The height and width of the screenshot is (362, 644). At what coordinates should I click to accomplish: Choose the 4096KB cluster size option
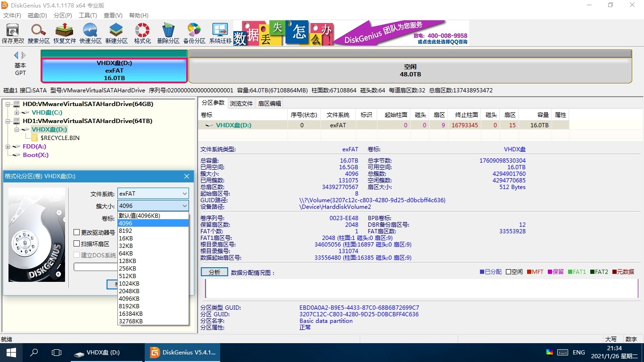pos(153,299)
